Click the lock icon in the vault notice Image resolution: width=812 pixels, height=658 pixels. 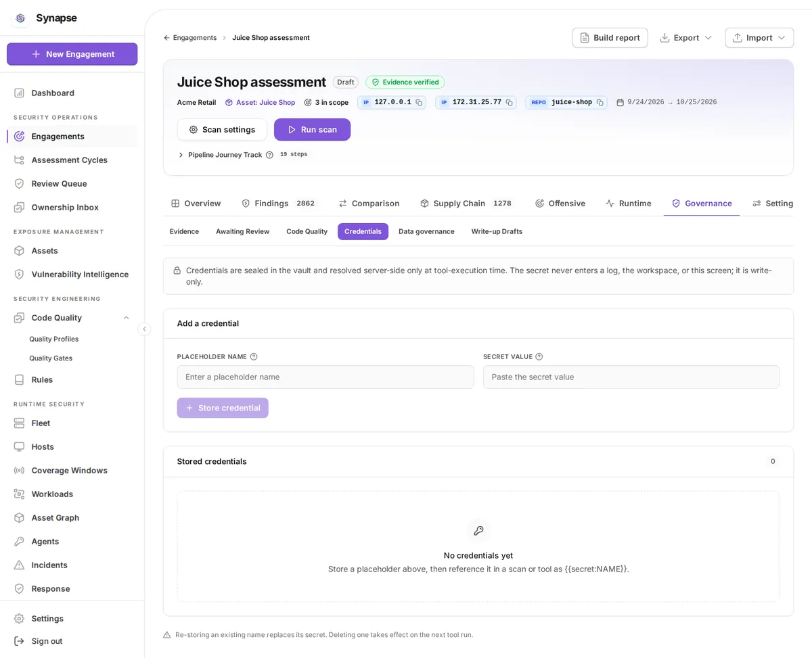177,271
